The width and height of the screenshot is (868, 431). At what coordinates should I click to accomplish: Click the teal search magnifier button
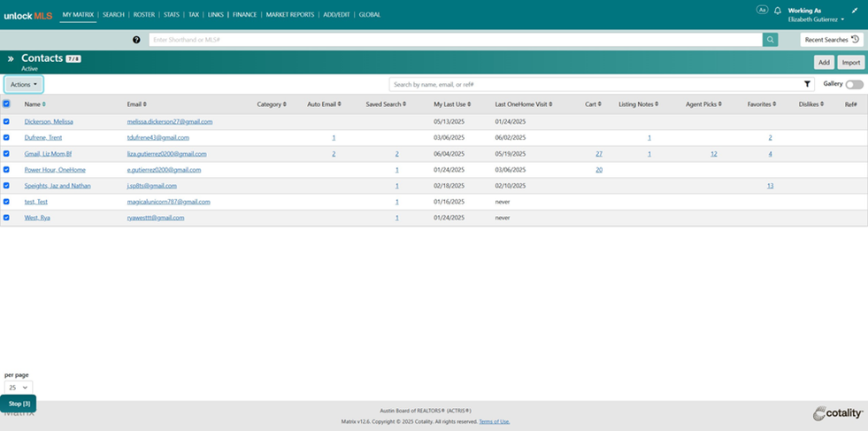point(770,39)
